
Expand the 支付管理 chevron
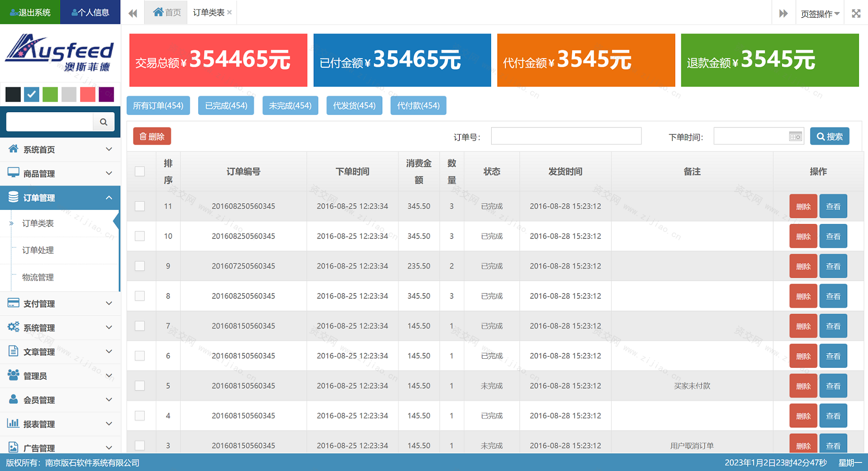(109, 303)
